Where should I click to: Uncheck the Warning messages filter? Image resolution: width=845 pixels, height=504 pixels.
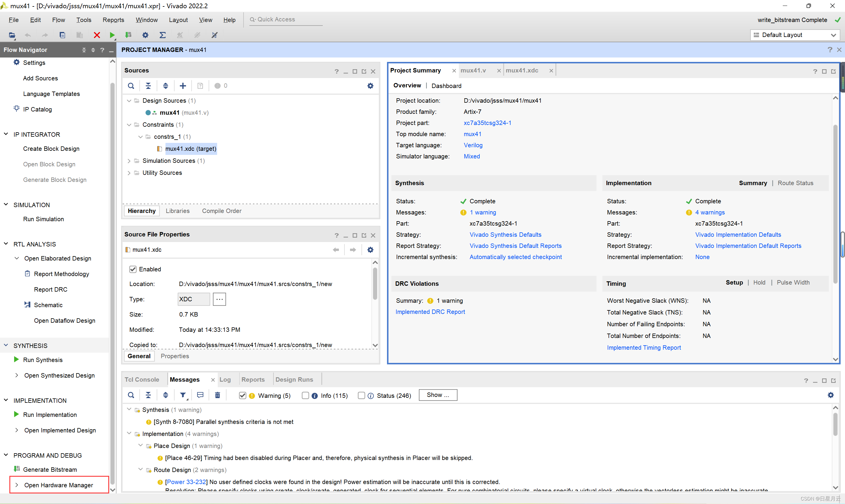[242, 395]
